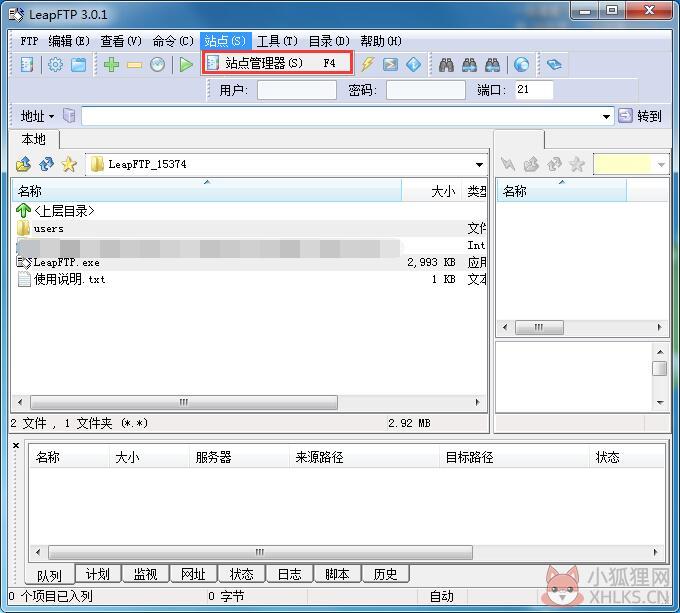Select the LeapFTP.exe file row
The height and width of the screenshot is (613, 680).
click(250, 262)
